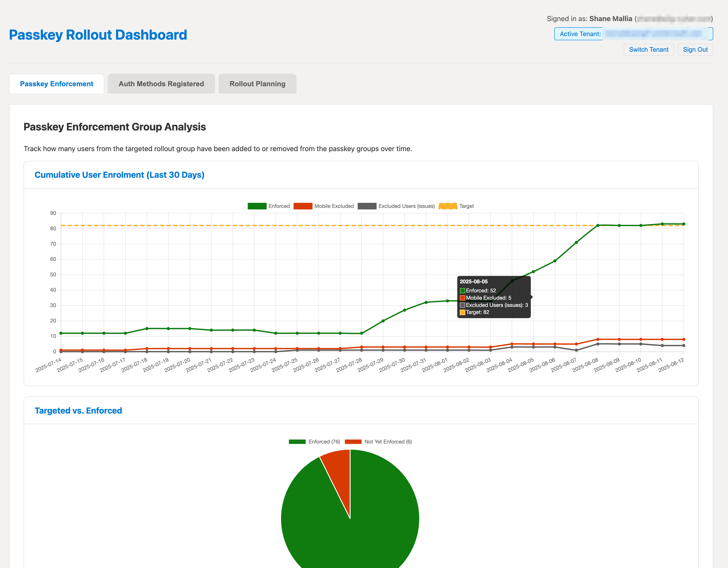Click the Cumulative User Enrolment chart heading
The image size is (728, 568).
click(119, 175)
